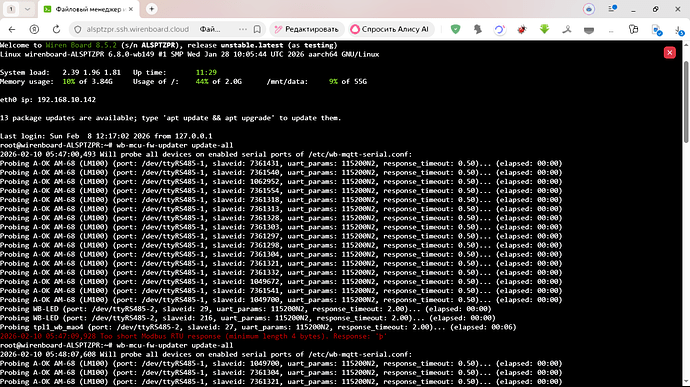Click the Up time value 11:29
This screenshot has width=690, height=387.
point(206,72)
